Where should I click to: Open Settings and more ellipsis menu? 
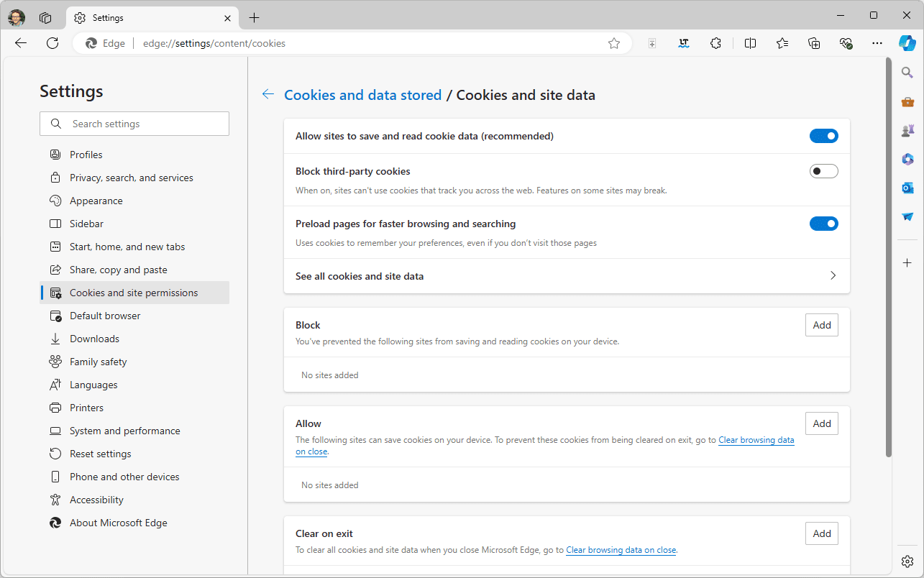(x=877, y=43)
